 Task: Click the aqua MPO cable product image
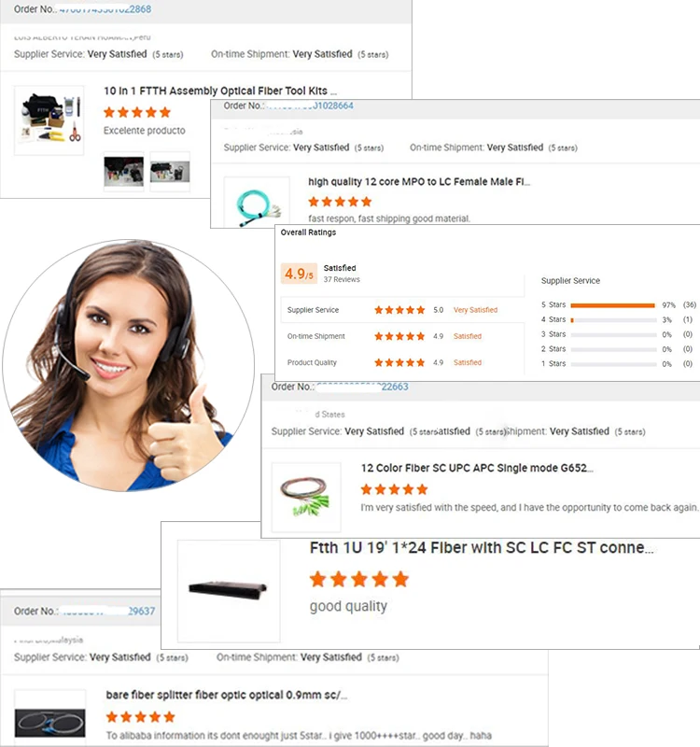(257, 203)
